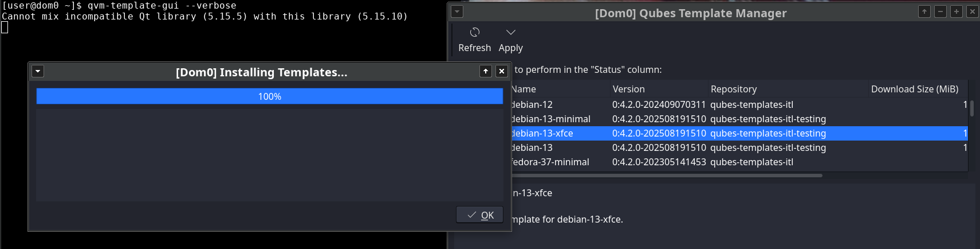Click the Download Size (MiB) column header

[914, 89]
